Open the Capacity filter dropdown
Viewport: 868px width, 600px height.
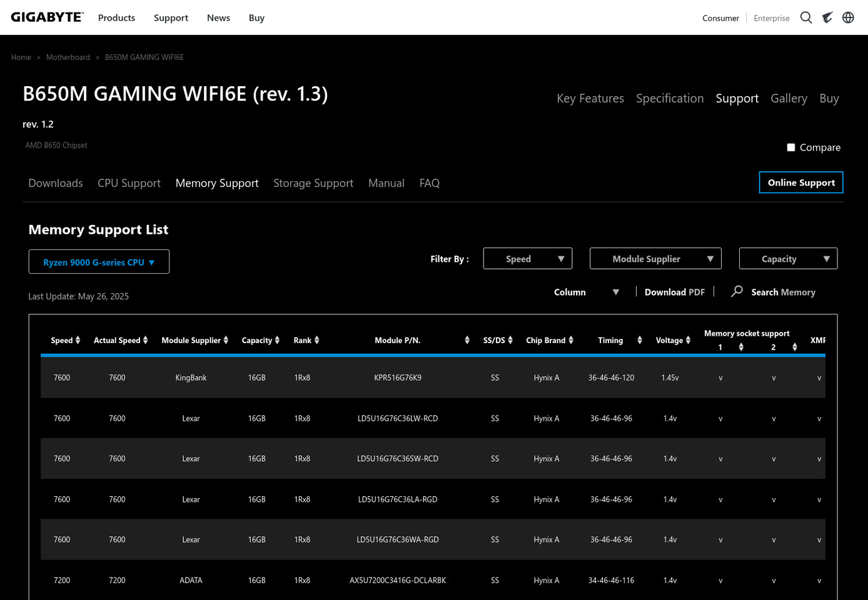click(x=788, y=259)
